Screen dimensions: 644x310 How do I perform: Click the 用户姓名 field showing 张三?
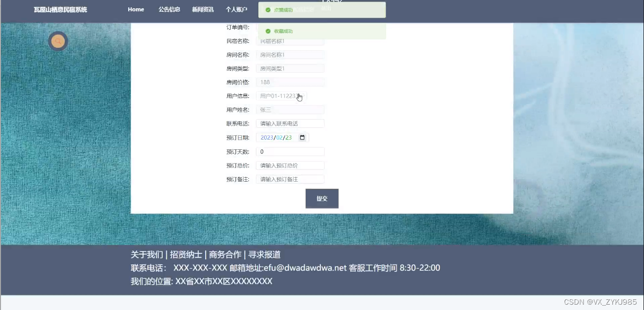(290, 110)
